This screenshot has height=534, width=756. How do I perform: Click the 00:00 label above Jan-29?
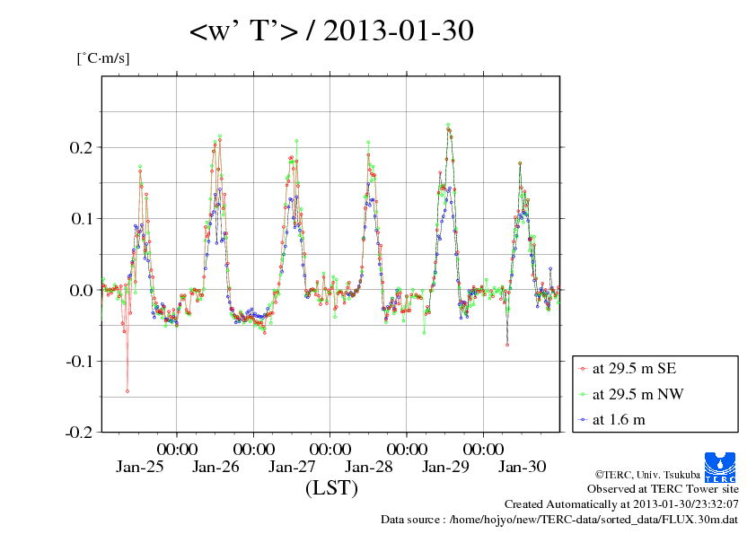click(x=484, y=450)
